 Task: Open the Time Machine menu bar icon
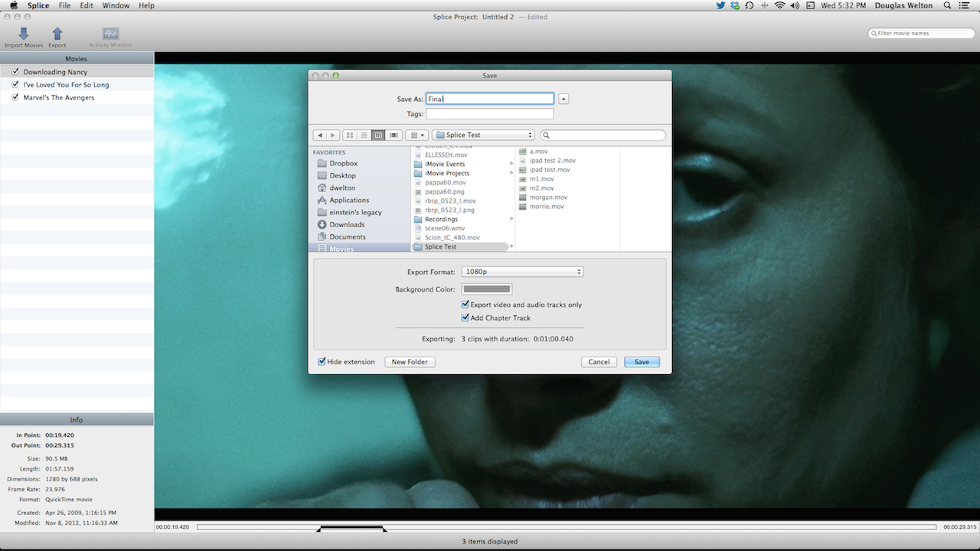pyautogui.click(x=750, y=5)
